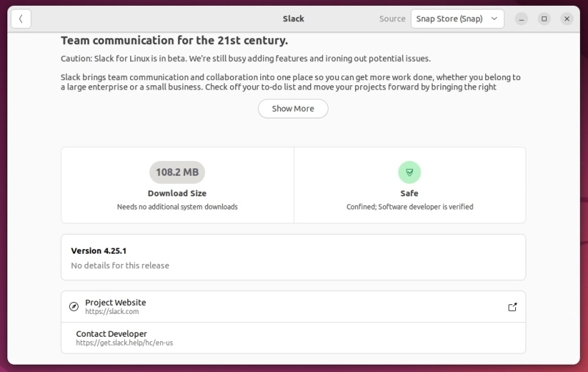This screenshot has width=588, height=372.
Task: Click the Safe confinement tile text
Action: pyautogui.click(x=409, y=207)
